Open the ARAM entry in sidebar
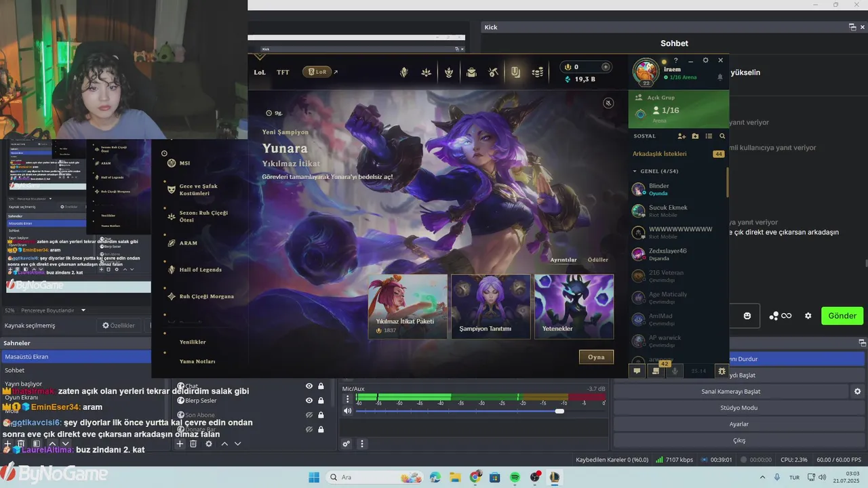This screenshot has height=488, width=868. point(188,243)
